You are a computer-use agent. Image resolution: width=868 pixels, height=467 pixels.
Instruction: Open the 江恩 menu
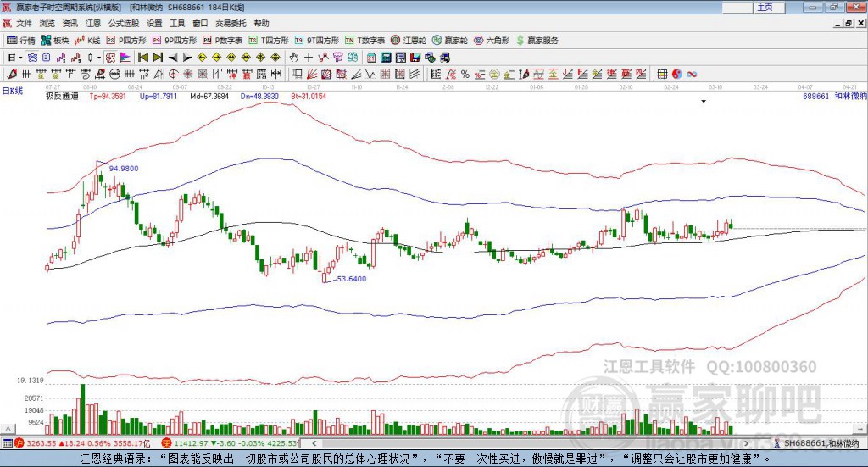[x=93, y=23]
